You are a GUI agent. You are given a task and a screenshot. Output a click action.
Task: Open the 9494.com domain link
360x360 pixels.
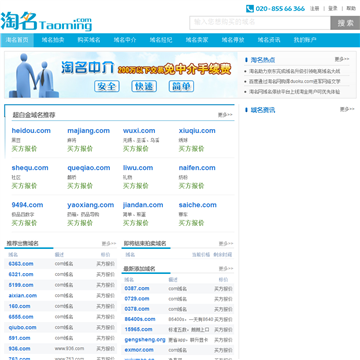point(27,205)
